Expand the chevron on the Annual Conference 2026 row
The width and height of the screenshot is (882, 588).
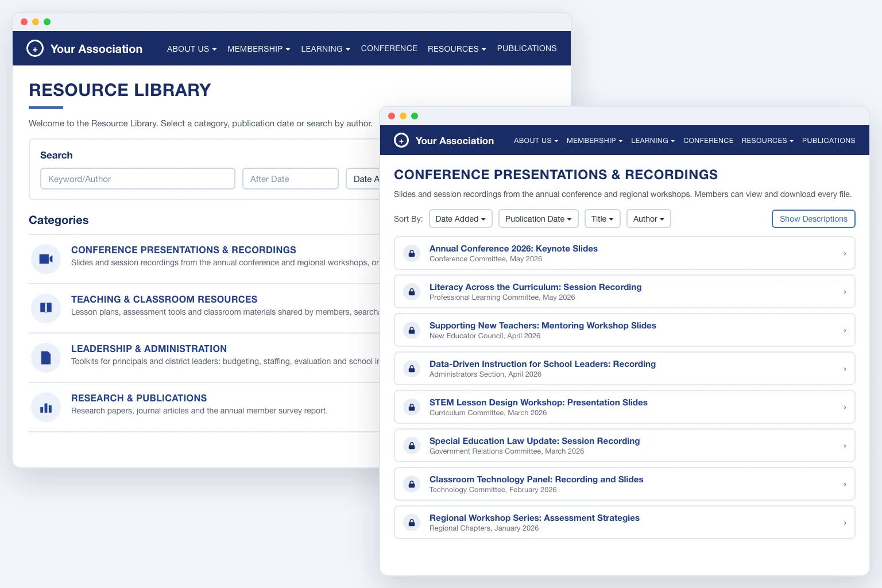pyautogui.click(x=845, y=253)
